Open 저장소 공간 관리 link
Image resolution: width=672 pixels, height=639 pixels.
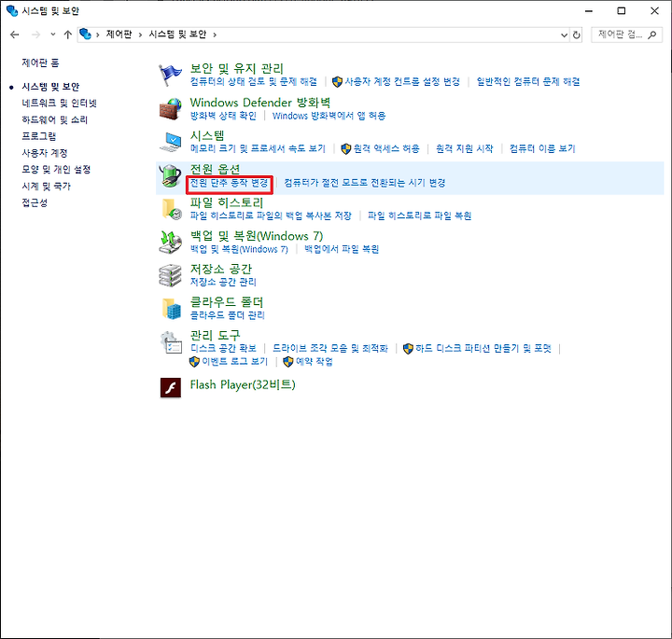pyautogui.click(x=223, y=282)
